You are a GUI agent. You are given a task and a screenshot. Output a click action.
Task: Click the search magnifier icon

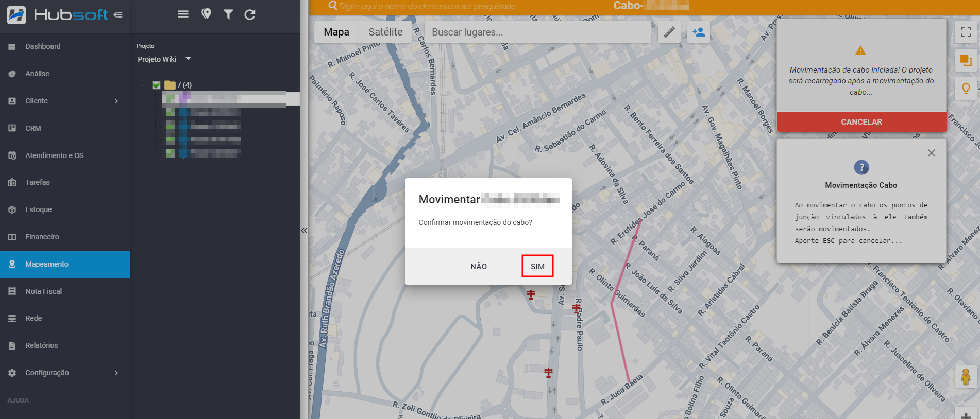333,6
